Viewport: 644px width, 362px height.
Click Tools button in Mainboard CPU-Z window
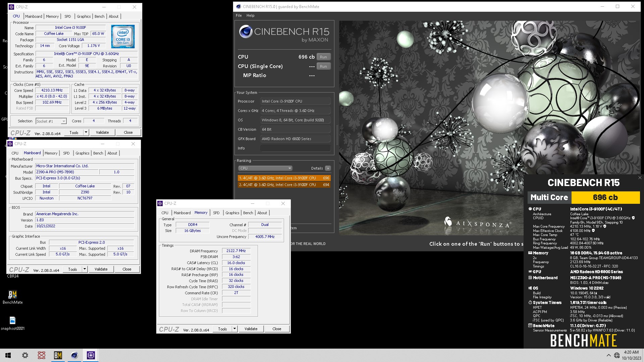pyautogui.click(x=72, y=269)
